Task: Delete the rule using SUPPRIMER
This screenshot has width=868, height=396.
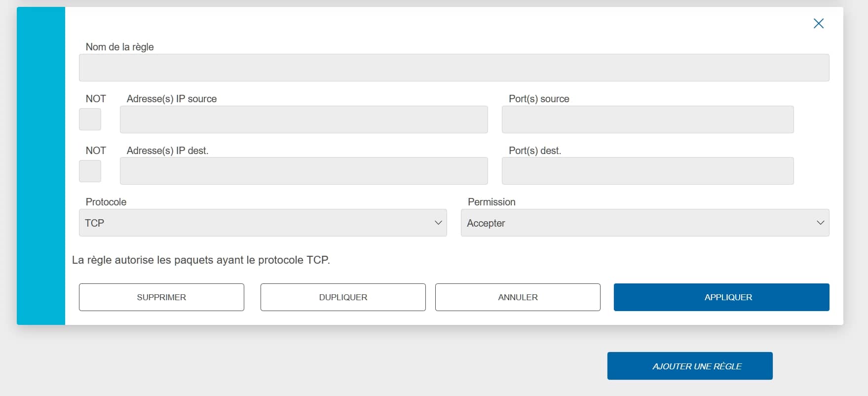Action: [x=161, y=297]
